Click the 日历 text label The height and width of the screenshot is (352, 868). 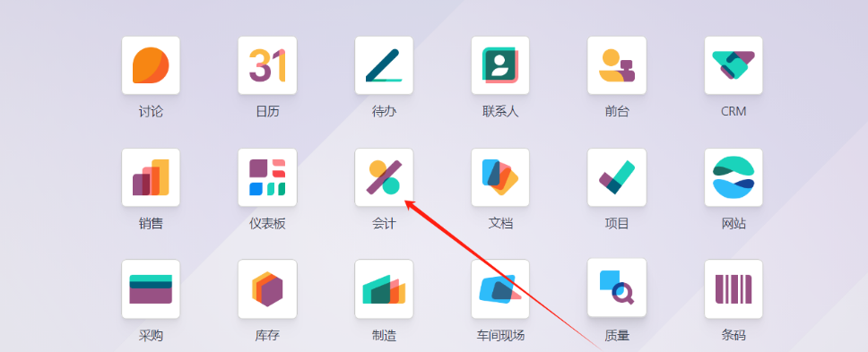pyautogui.click(x=267, y=112)
